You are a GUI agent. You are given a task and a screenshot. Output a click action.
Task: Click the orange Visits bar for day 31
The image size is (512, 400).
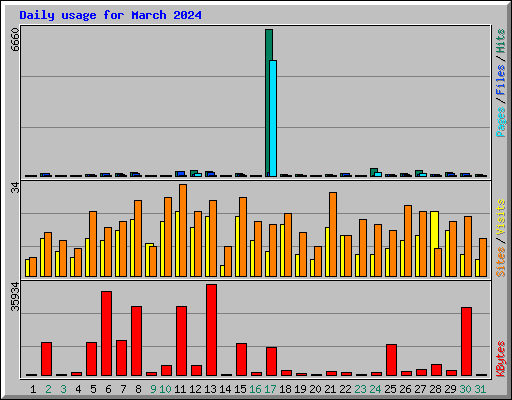[483, 257]
